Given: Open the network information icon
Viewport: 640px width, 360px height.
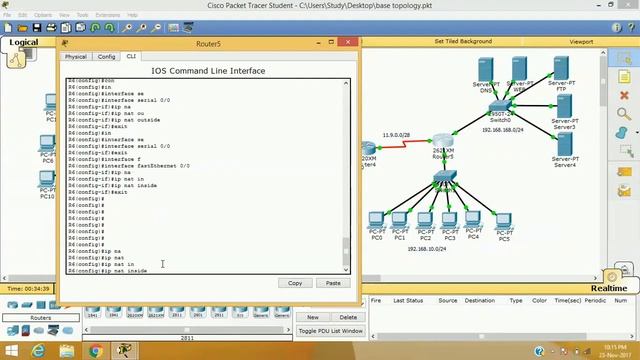Looking at the screenshot, I should pos(617,27).
